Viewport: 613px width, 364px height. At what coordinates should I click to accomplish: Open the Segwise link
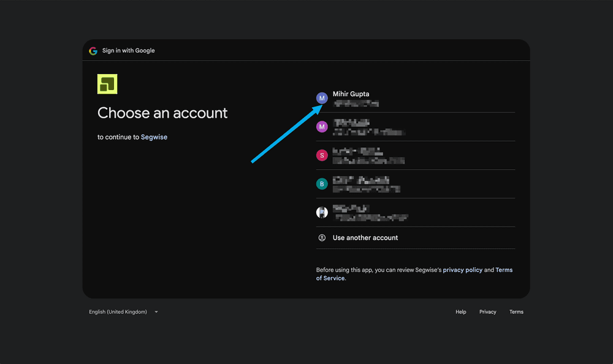(x=154, y=137)
